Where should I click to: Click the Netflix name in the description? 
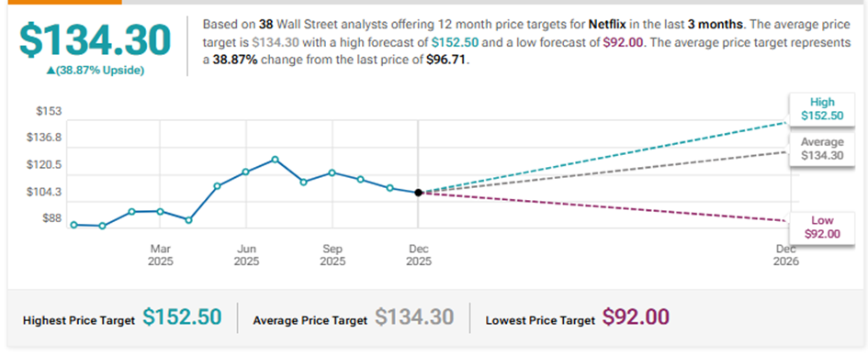point(606,25)
